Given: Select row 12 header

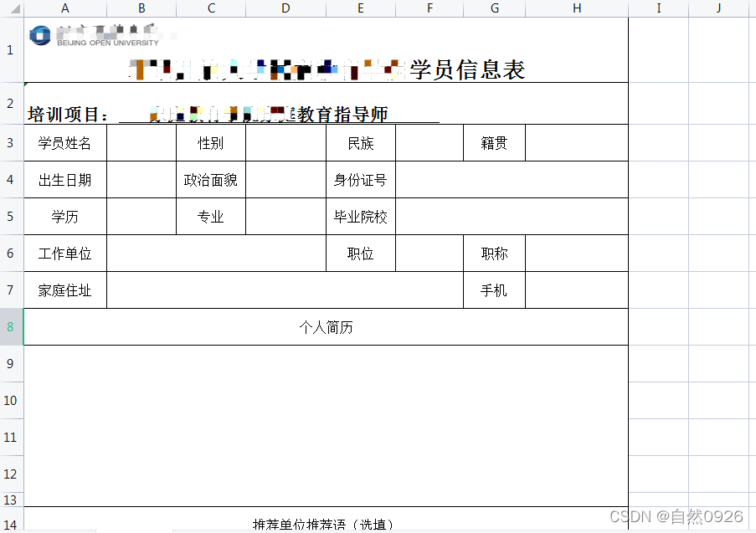Looking at the screenshot, I should (12, 474).
